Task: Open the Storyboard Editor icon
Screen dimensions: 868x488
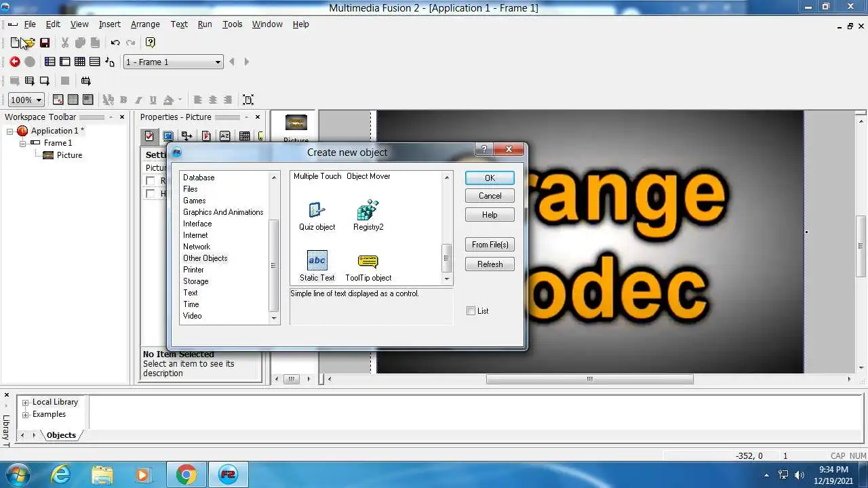Action: click(50, 62)
